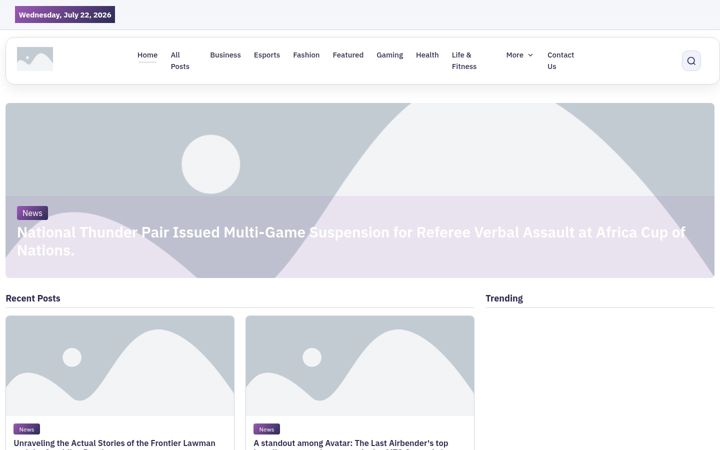Open the Health category
Image resolution: width=720 pixels, height=450 pixels.
pyautogui.click(x=427, y=55)
